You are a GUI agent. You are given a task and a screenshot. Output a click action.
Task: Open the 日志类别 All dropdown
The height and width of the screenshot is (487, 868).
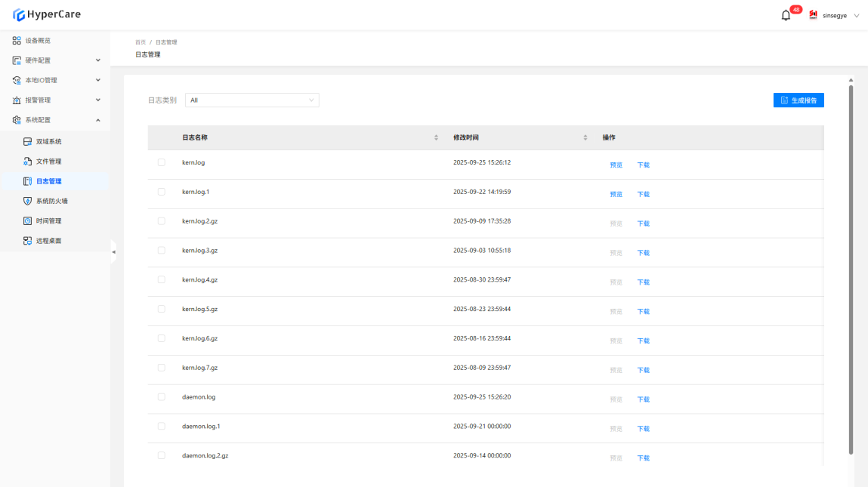pyautogui.click(x=252, y=100)
